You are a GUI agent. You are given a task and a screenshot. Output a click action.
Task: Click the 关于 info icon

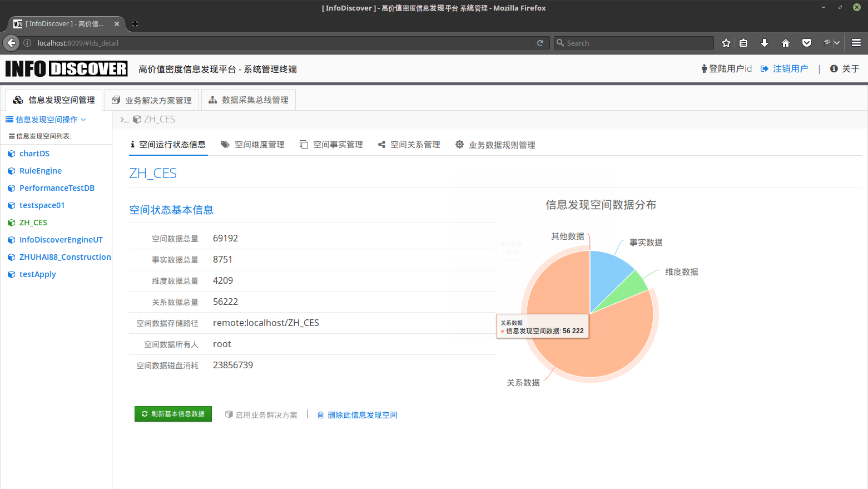coord(834,68)
